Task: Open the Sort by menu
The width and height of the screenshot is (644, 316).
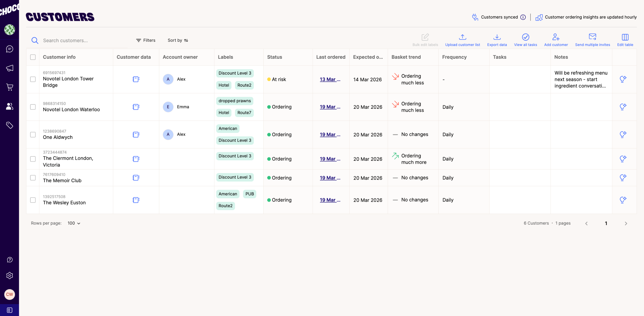Action: [x=178, y=40]
